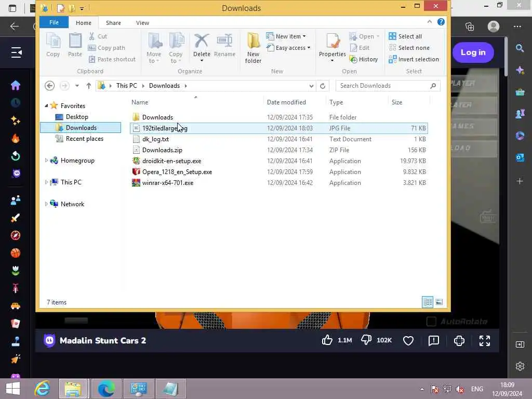
Task: Expand address bar history dropdown
Action: pyautogui.click(x=312, y=86)
